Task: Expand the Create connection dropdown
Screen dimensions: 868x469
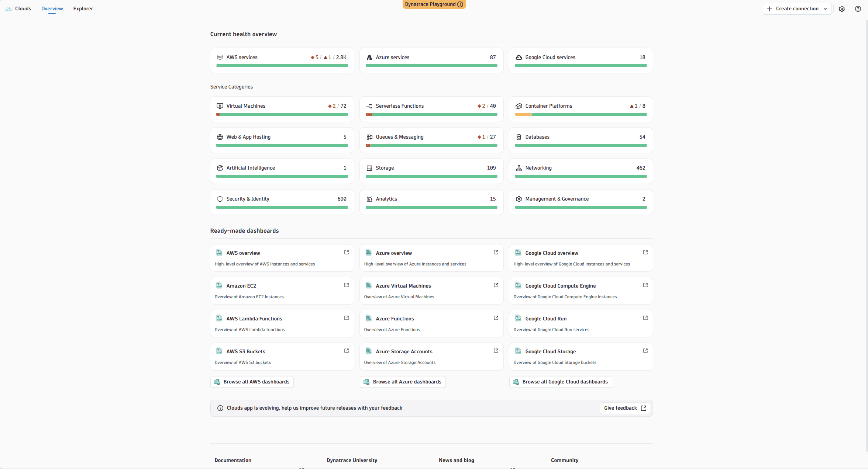Action: coord(797,9)
